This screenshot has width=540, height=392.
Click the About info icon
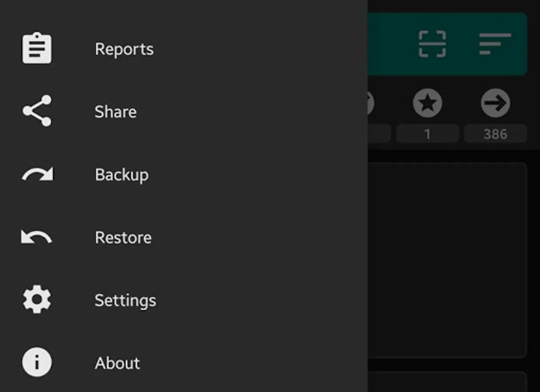tap(37, 362)
